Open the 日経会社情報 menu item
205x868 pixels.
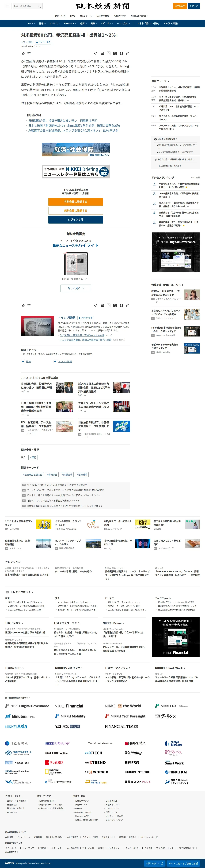tap(103, 16)
